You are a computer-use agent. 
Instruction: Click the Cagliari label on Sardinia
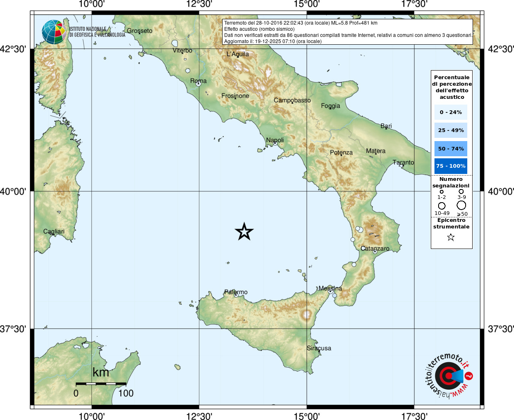pyautogui.click(x=54, y=232)
